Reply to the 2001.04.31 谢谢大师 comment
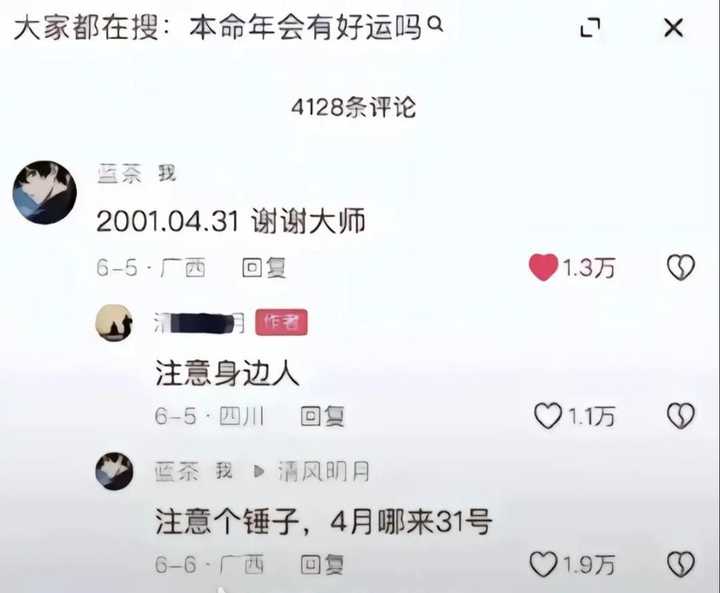 264,268
